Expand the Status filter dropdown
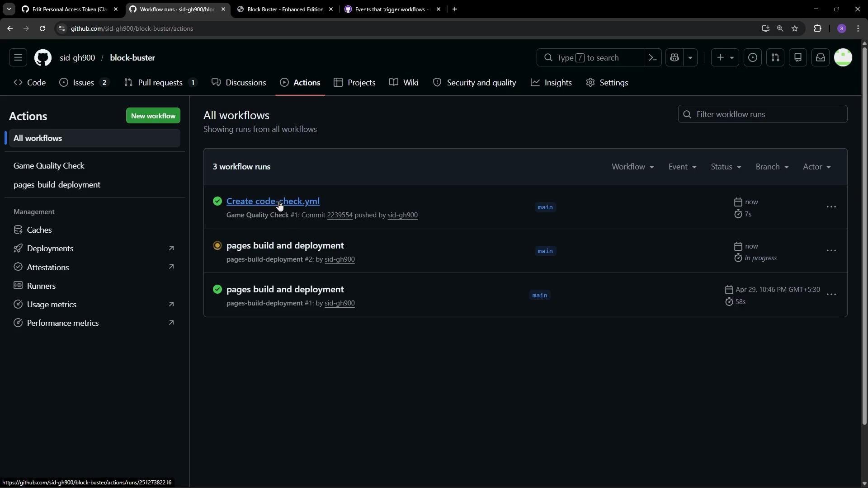The image size is (868, 488). coord(726,167)
